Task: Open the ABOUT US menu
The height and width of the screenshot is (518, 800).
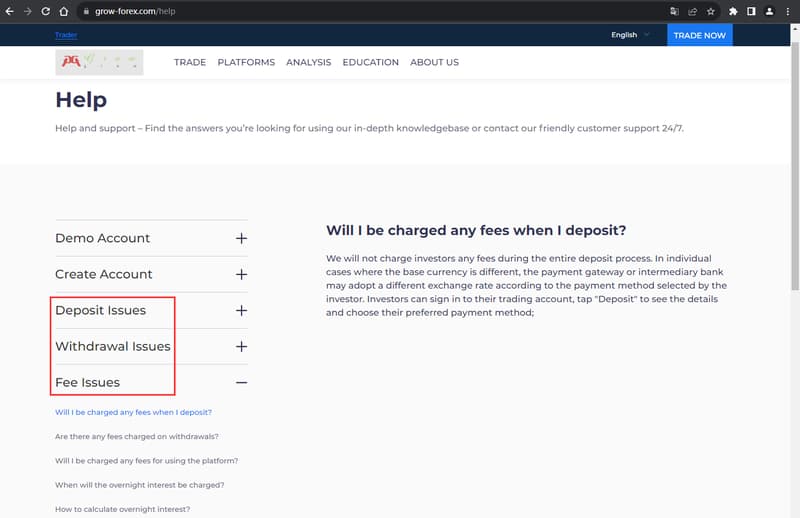Action: point(434,62)
